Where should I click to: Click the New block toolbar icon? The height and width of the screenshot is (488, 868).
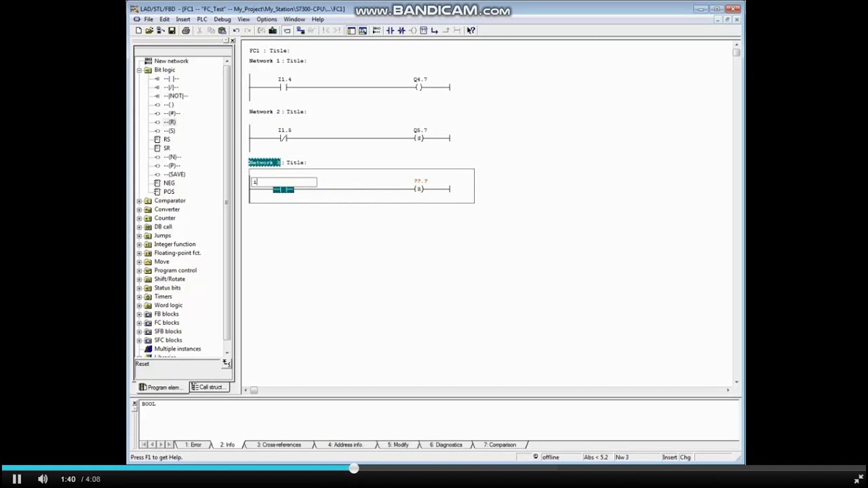138,30
